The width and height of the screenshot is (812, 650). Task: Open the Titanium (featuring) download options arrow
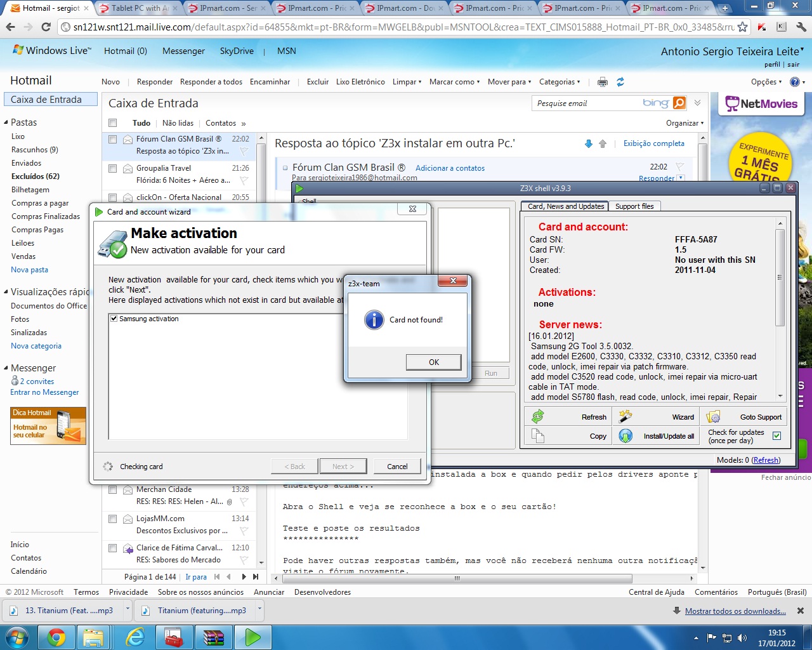(259, 609)
